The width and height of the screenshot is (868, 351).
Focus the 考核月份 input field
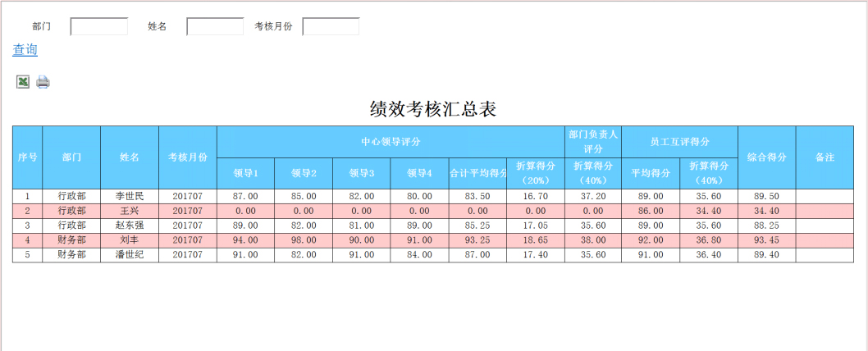click(x=331, y=27)
